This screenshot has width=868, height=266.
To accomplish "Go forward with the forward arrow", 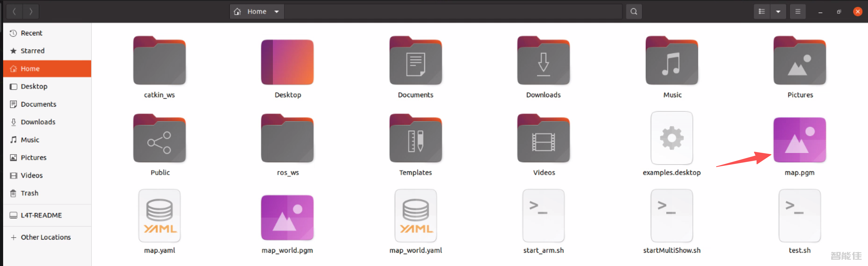I will [x=31, y=12].
